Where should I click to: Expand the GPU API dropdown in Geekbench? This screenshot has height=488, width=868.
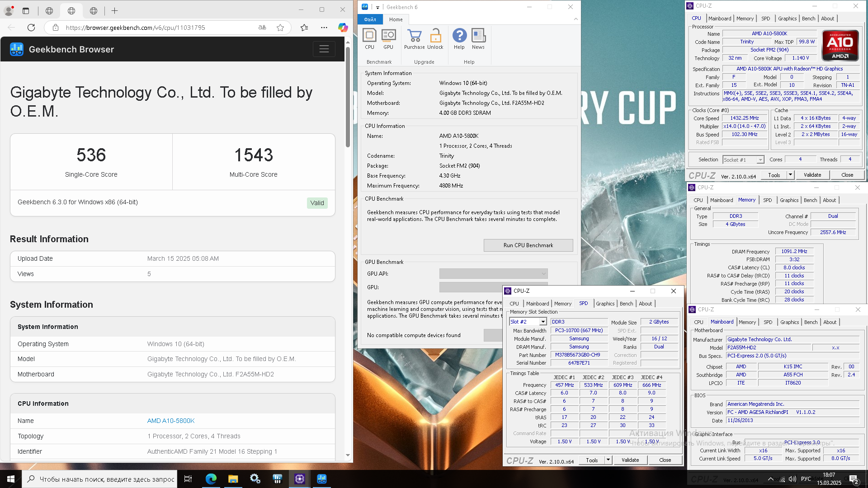point(493,274)
